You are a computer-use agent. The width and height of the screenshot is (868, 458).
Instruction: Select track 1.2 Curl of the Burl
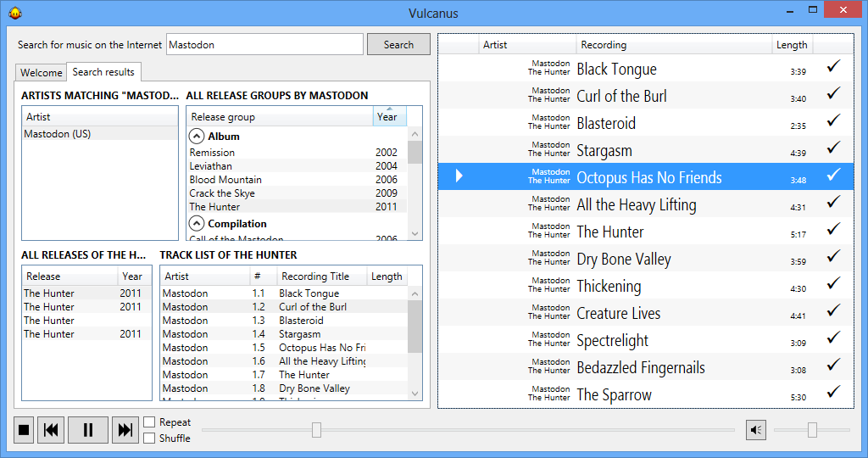coord(285,307)
